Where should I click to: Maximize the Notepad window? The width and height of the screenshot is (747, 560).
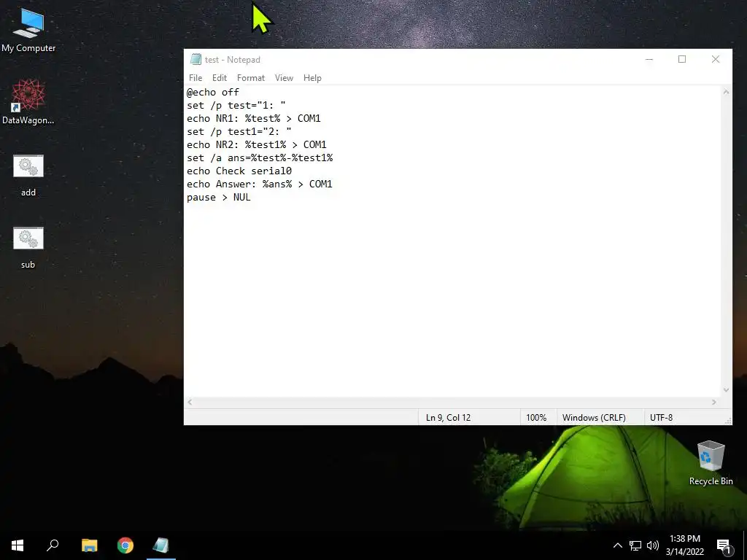pyautogui.click(x=682, y=59)
